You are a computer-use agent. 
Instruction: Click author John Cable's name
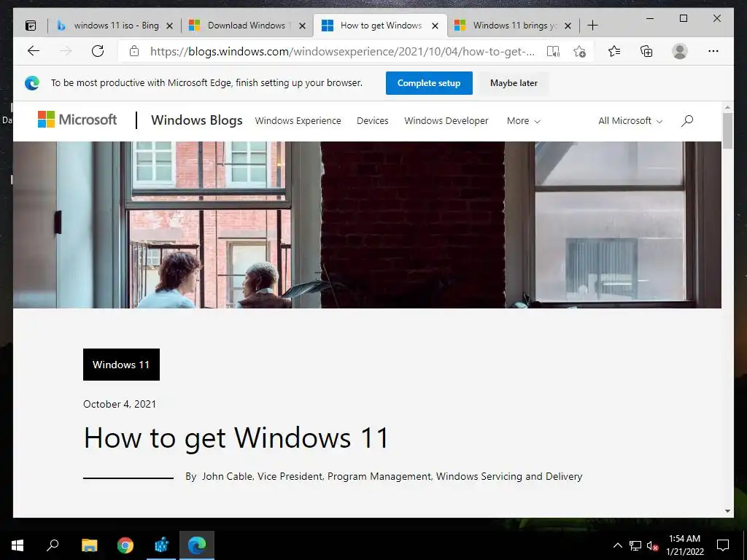(227, 476)
